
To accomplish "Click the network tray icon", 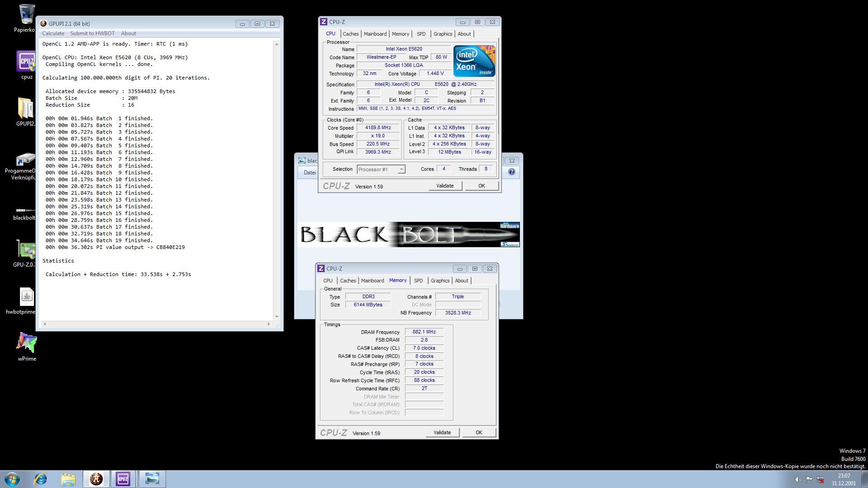I will (820, 479).
